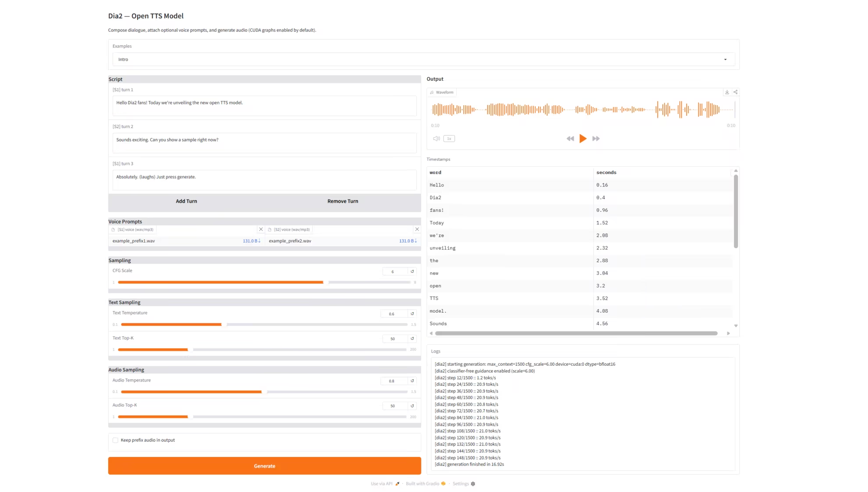868x492 pixels.
Task: Skip forward in the audio
Action: (x=596, y=139)
